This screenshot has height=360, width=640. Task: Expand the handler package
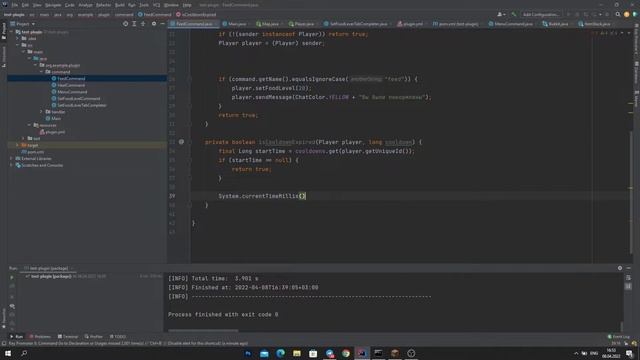[41, 112]
